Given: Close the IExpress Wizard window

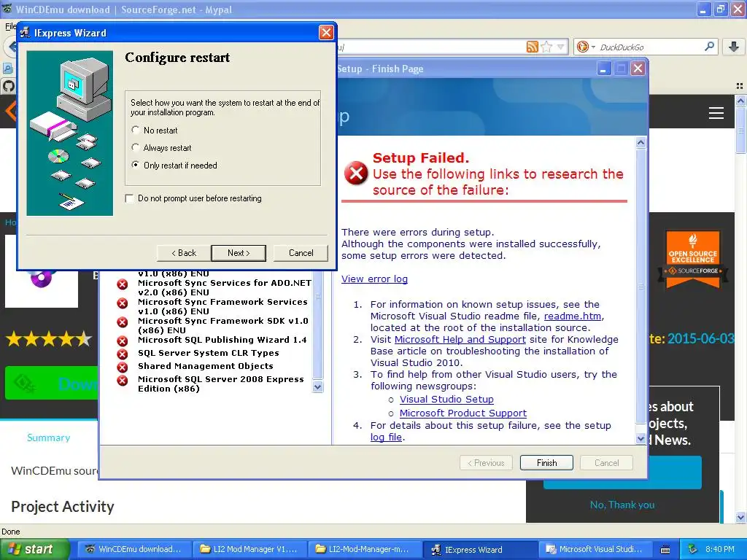Looking at the screenshot, I should (x=326, y=32).
